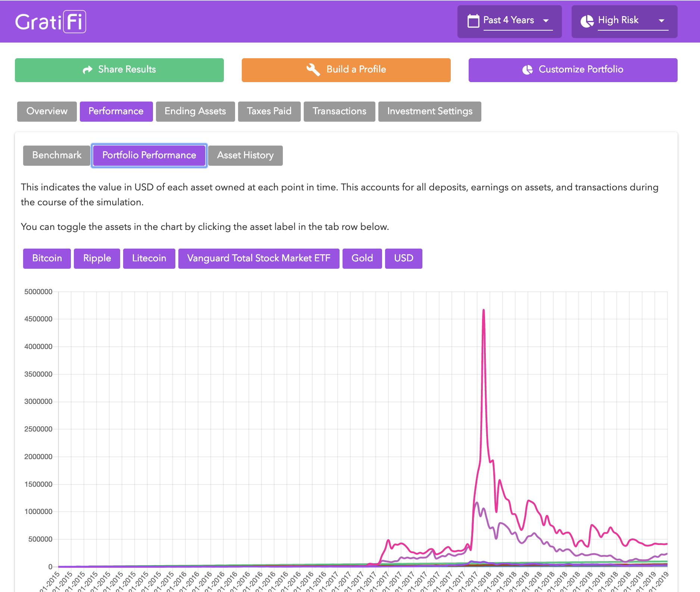Click the Share Results button
Viewport: 700px width, 592px height.
point(119,70)
